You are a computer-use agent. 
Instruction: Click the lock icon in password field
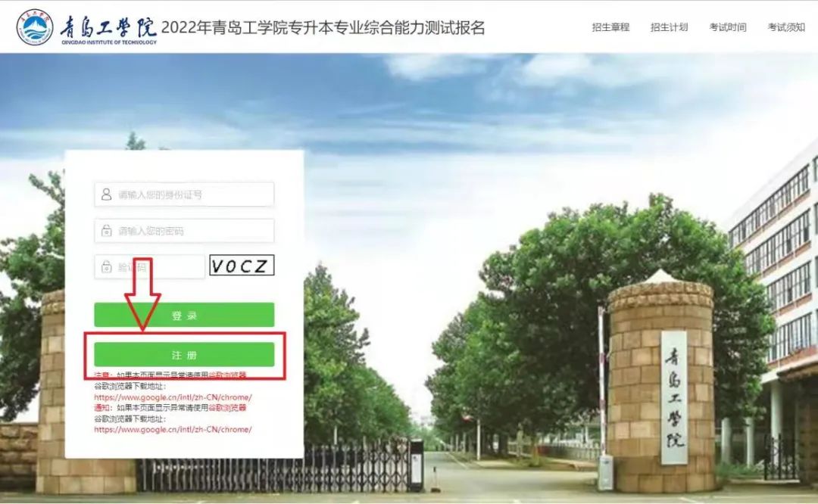point(106,231)
